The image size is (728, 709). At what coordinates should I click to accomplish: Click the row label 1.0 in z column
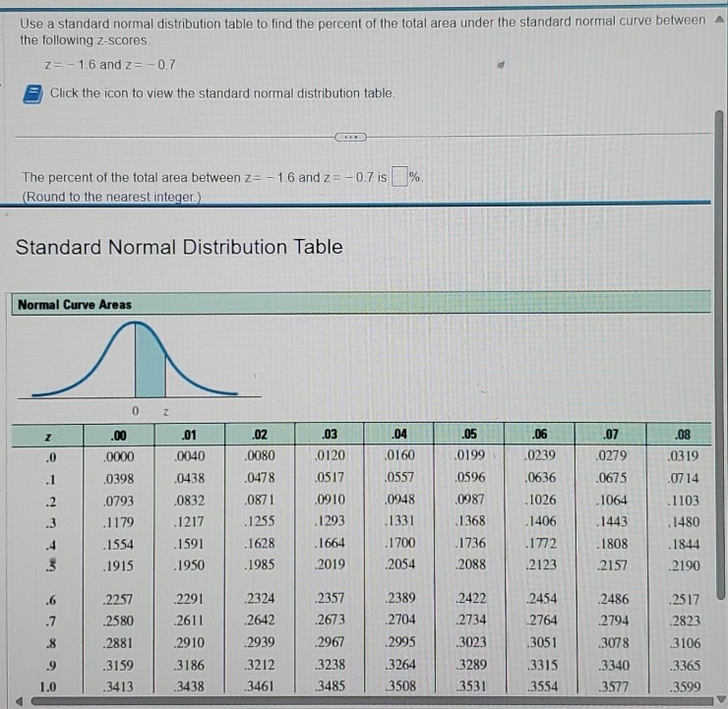[48, 686]
